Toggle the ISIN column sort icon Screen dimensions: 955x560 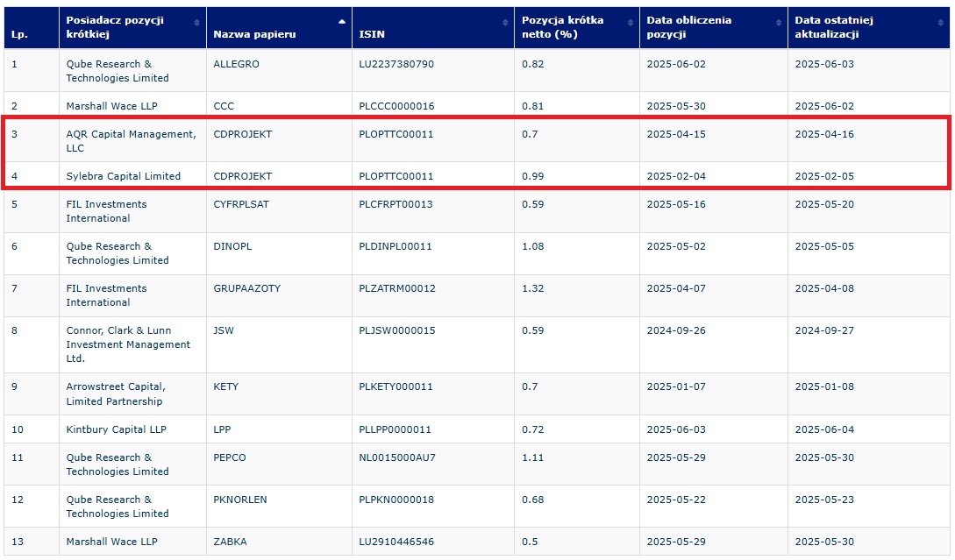click(505, 22)
